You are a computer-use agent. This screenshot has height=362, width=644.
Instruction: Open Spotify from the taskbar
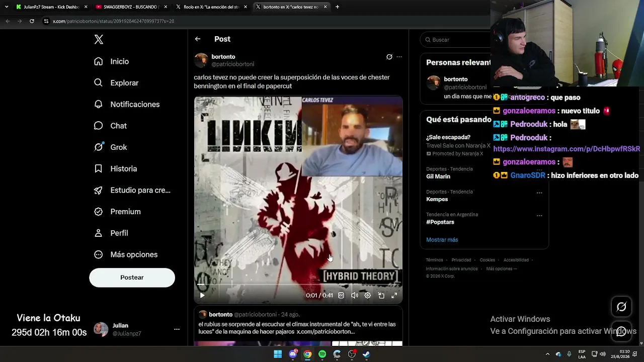(x=323, y=354)
